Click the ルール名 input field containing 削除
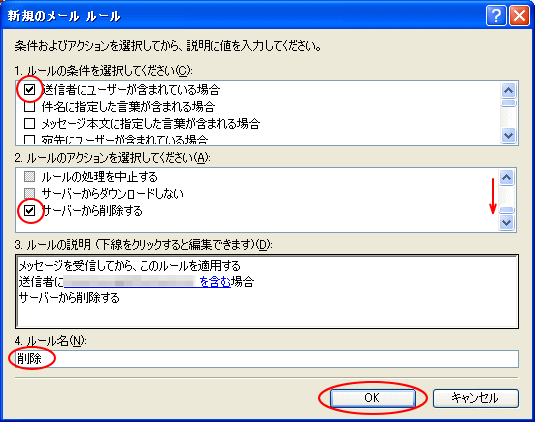Image resolution: width=535 pixels, height=422 pixels. point(267,359)
